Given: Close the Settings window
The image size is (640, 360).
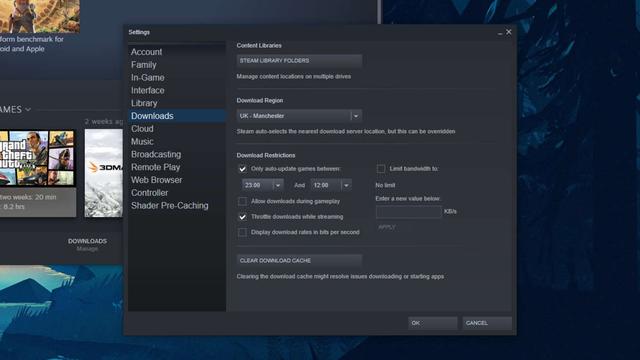Looking at the screenshot, I should (x=509, y=32).
